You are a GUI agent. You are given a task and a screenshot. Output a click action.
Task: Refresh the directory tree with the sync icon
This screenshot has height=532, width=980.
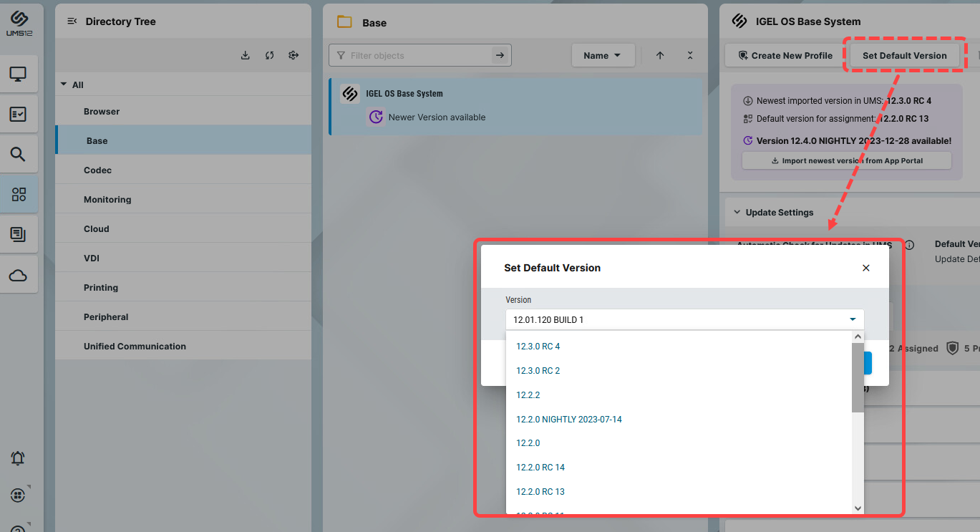point(269,54)
